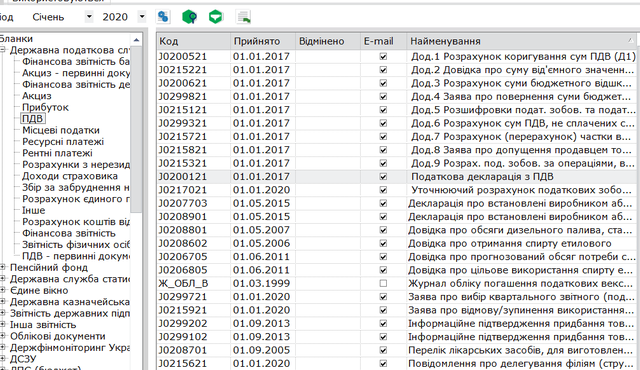Image resolution: width=640 pixels, height=370 pixels.
Task: Expand the Облікові документи tree node
Action: tap(2, 336)
